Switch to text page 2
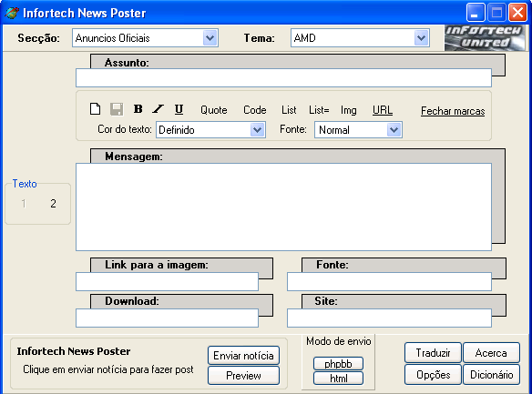 [53, 204]
